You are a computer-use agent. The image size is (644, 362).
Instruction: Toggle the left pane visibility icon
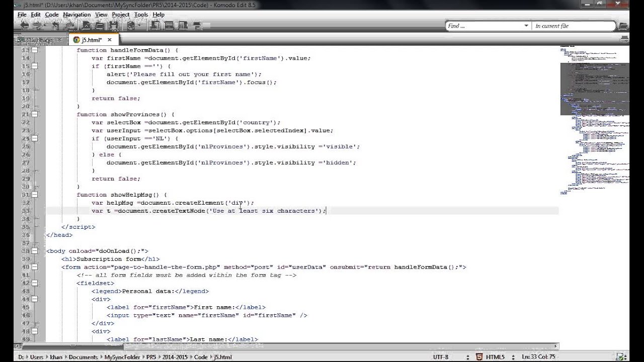click(156, 26)
